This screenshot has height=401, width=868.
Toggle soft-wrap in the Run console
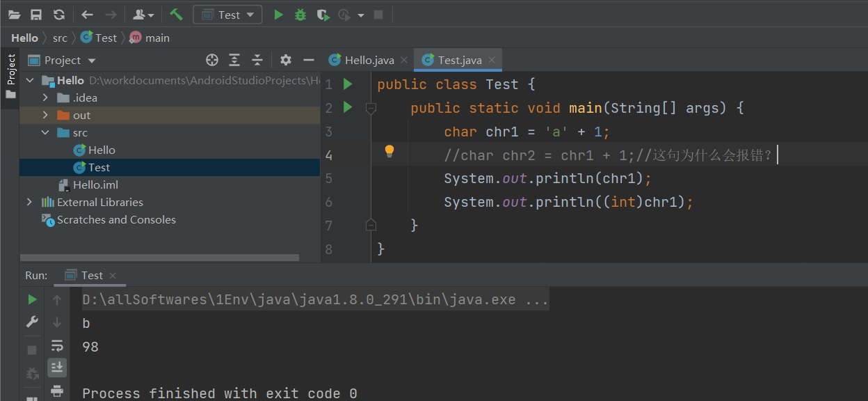point(57,345)
